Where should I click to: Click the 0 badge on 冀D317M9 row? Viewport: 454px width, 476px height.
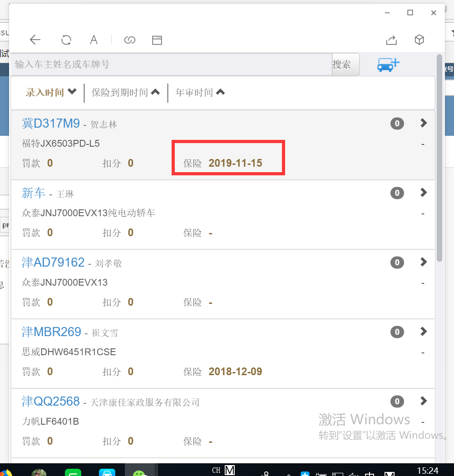click(x=397, y=124)
